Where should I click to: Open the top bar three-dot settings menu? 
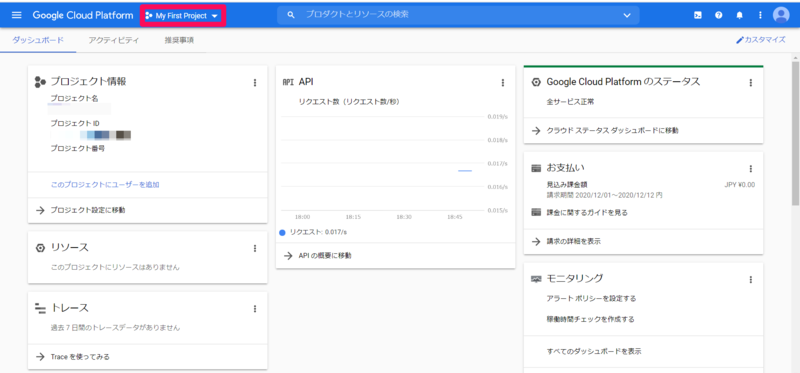click(760, 15)
